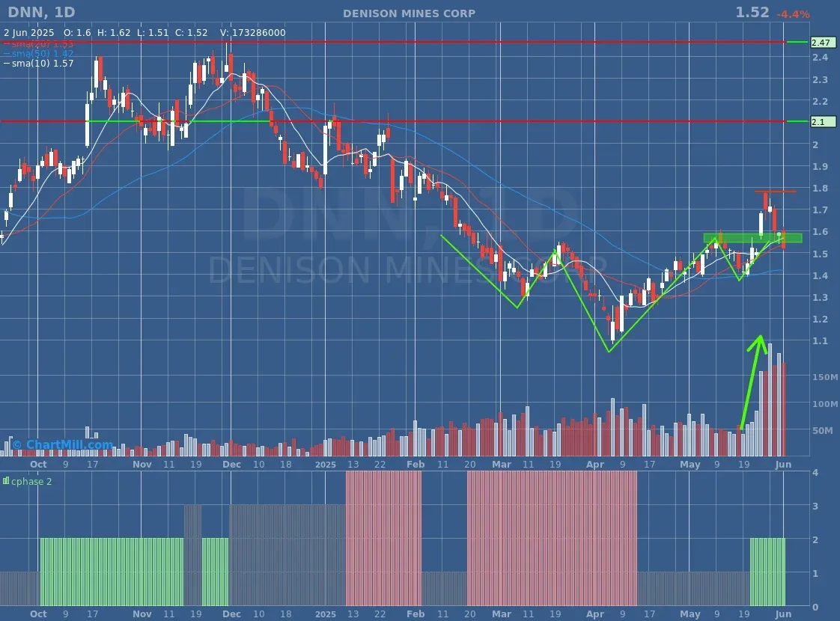Click the sma(50) 1.42 legend entry
Screen dimensions: 840x621
click(39, 54)
